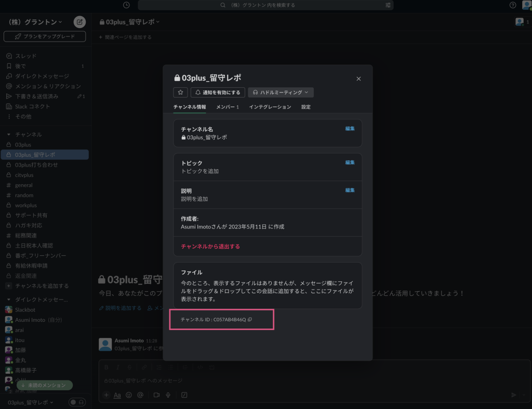This screenshot has height=409, width=532.
Task: Enable notifications with 通知を有効にする button
Action: coord(218,92)
